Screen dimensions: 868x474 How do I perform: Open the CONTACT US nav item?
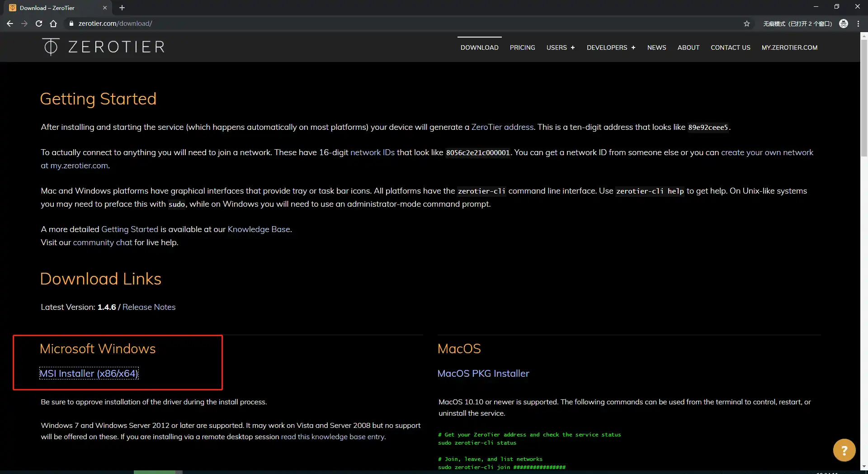tap(730, 47)
